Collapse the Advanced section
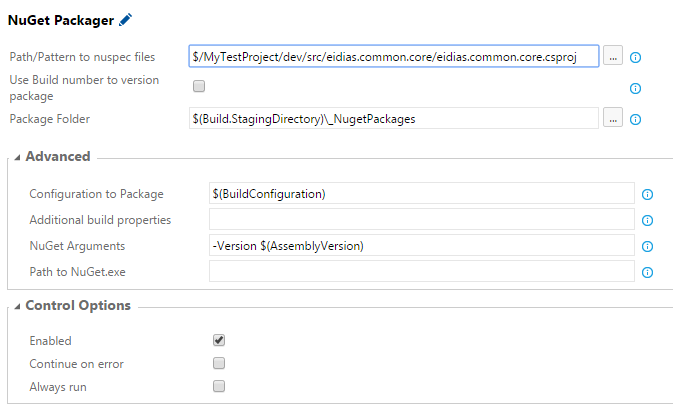 [x=17, y=158]
